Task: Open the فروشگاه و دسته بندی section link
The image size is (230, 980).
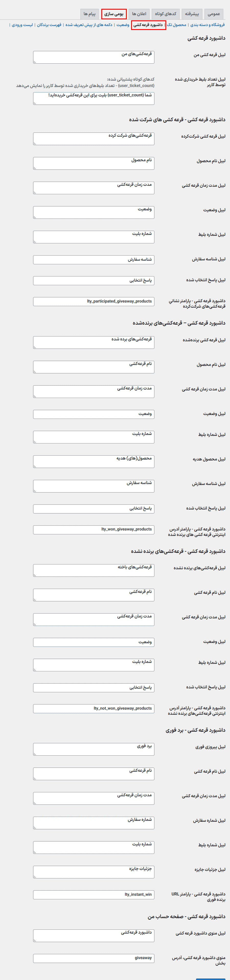Action: [x=207, y=25]
